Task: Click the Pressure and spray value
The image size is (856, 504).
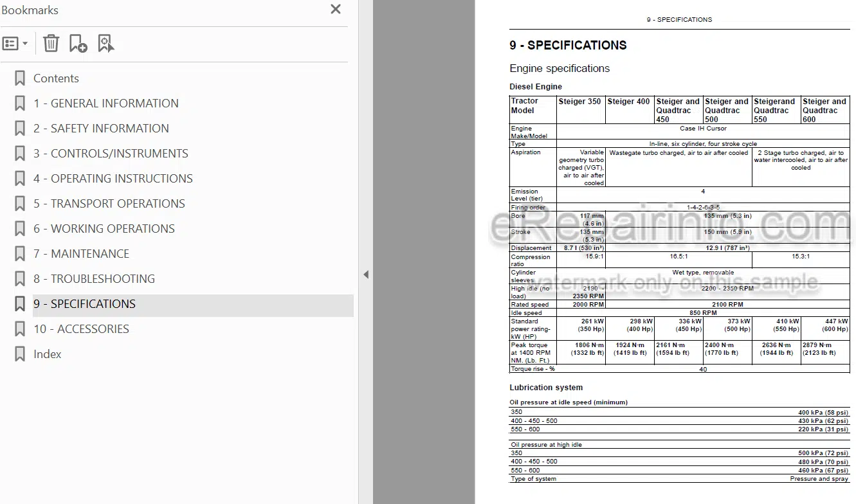Action: click(819, 479)
